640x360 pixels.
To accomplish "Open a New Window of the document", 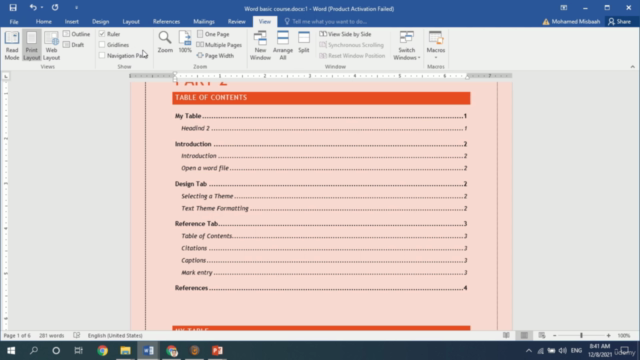I will click(260, 46).
